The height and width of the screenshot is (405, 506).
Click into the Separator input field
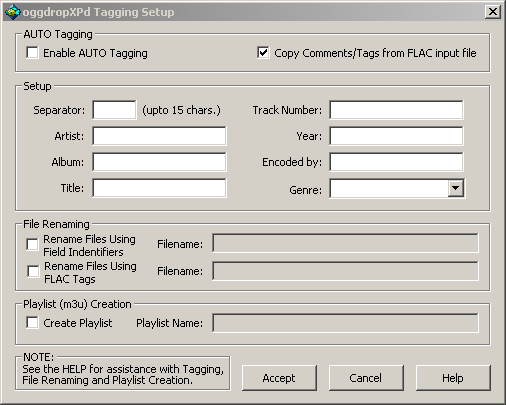click(114, 110)
